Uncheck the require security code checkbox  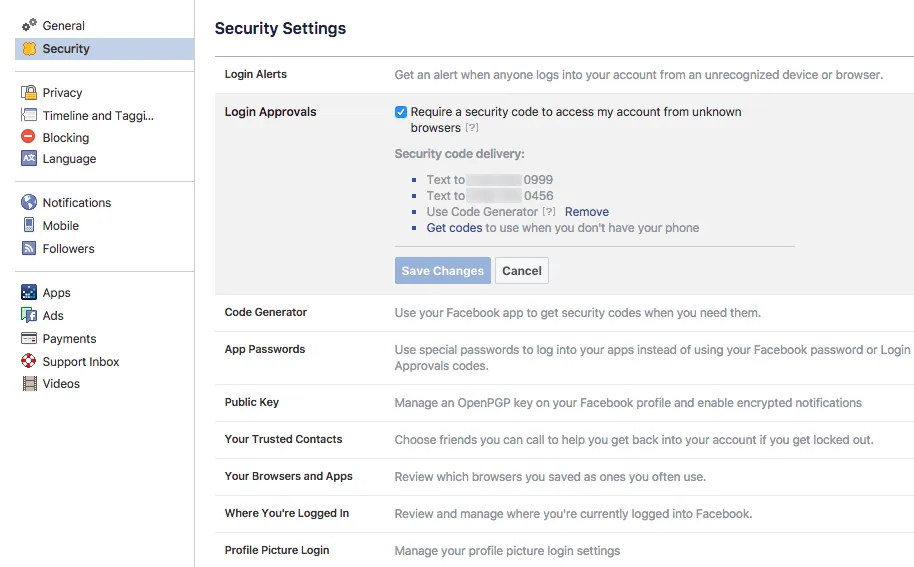pos(401,112)
